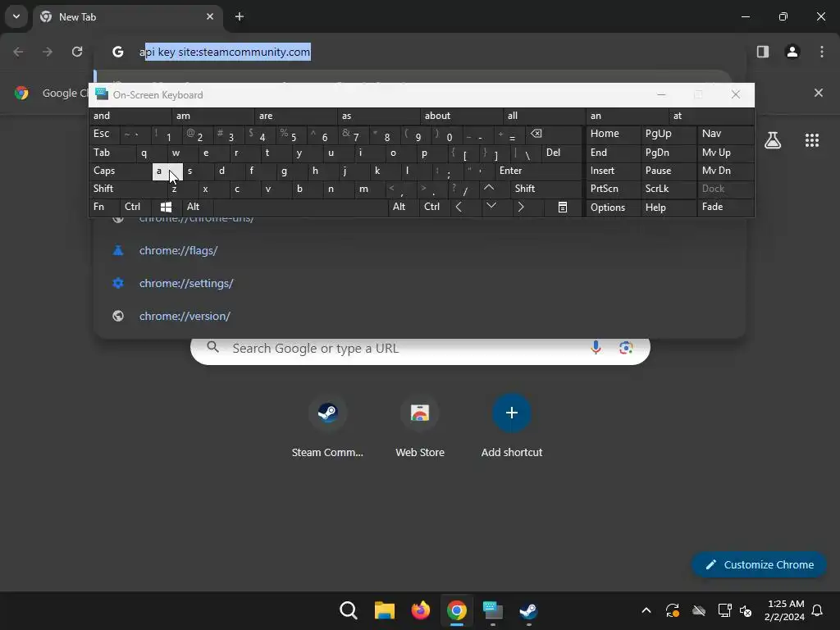Tap the Esc key on On-Screen Keyboard
Screen dimensions: 840x630
click(x=104, y=134)
